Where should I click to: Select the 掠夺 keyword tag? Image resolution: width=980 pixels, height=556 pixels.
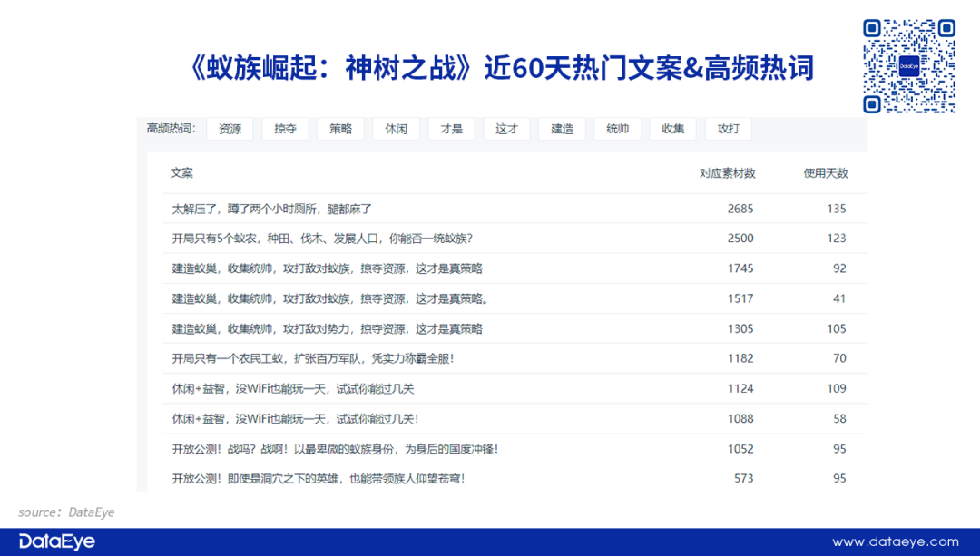pyautogui.click(x=285, y=129)
